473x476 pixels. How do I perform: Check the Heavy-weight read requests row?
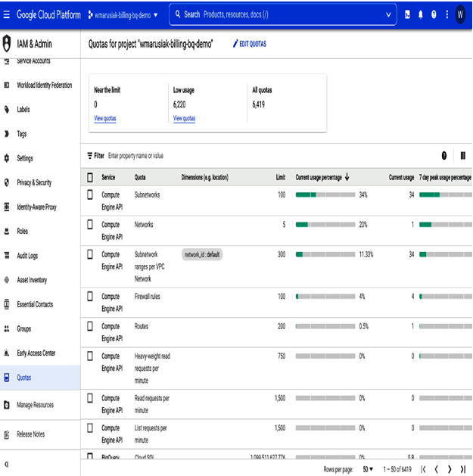pos(90,356)
